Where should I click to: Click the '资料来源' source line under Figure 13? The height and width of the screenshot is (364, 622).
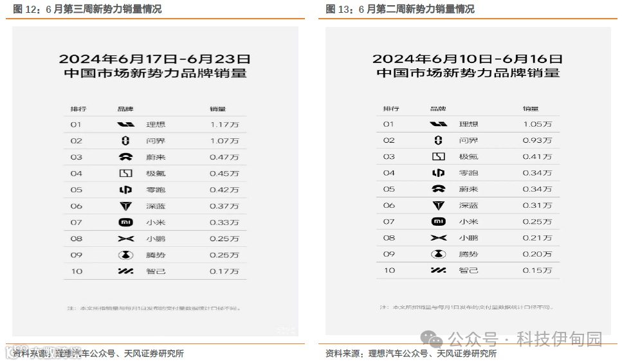point(411,353)
